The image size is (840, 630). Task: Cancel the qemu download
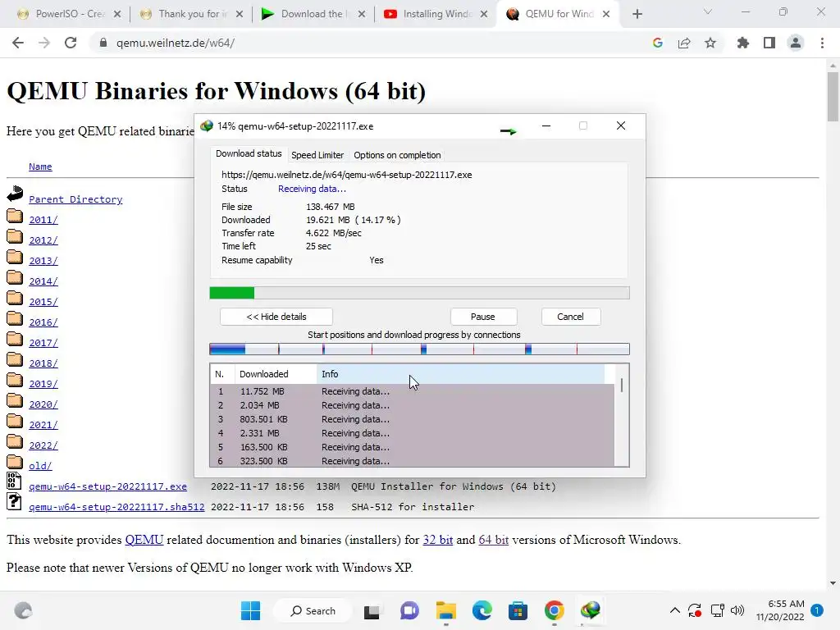[x=571, y=317]
